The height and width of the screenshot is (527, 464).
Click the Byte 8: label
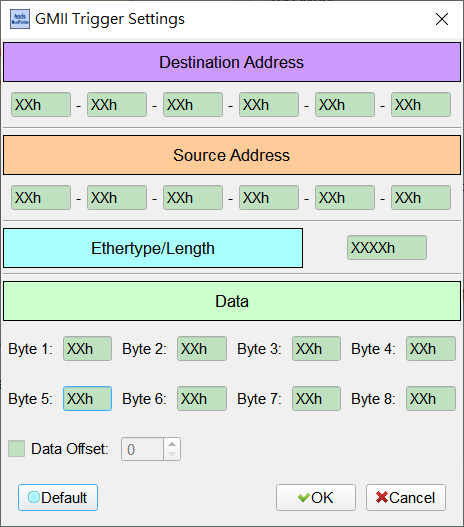pos(373,399)
